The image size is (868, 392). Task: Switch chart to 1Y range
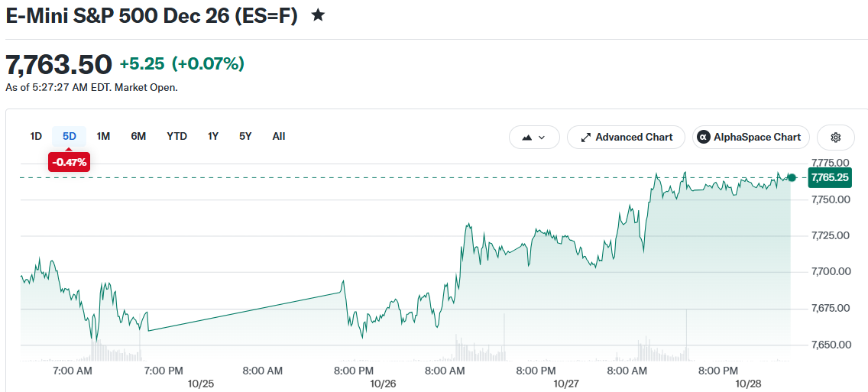coord(213,136)
